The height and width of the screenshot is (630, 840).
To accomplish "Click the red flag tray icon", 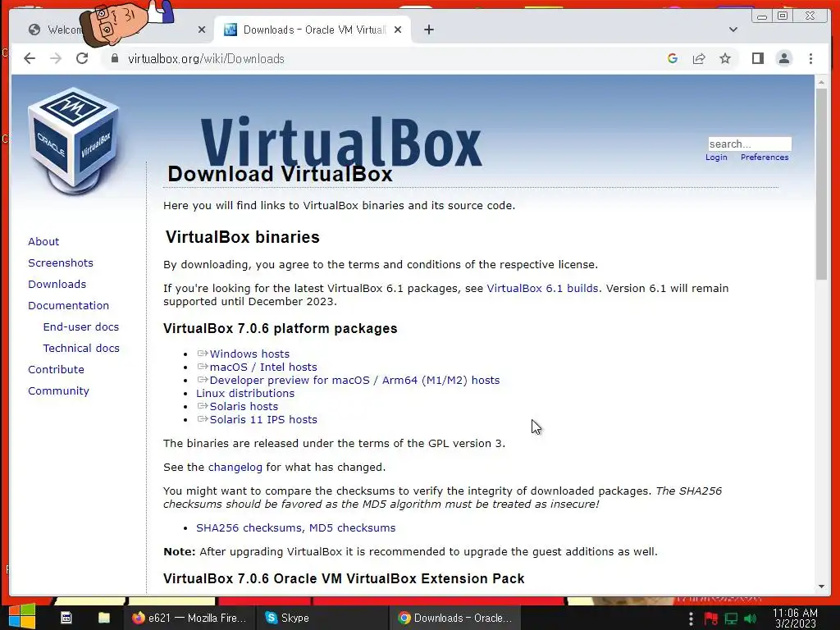I will click(711, 619).
